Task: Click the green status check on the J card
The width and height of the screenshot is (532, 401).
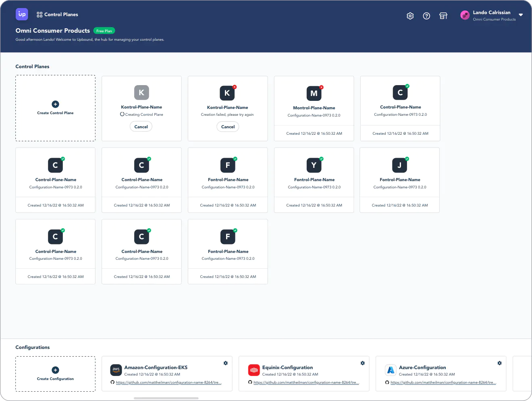Action: coord(407,159)
